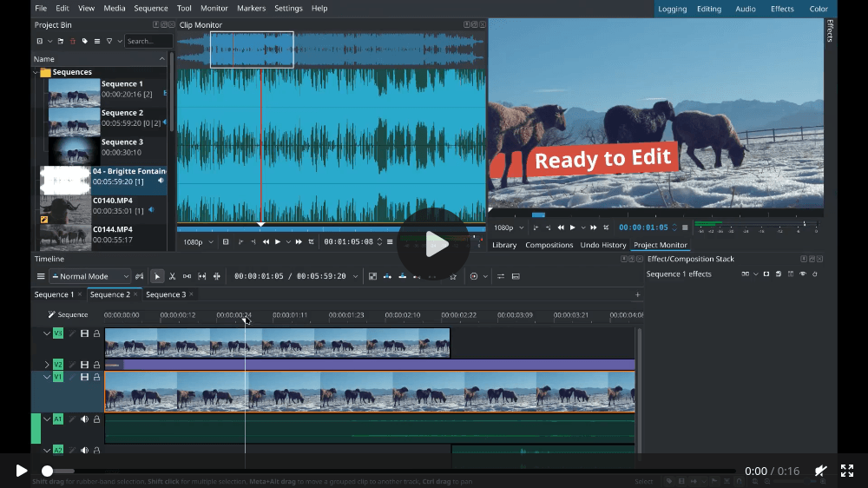
Task: Click the video player fullscreen icon
Action: (x=847, y=471)
